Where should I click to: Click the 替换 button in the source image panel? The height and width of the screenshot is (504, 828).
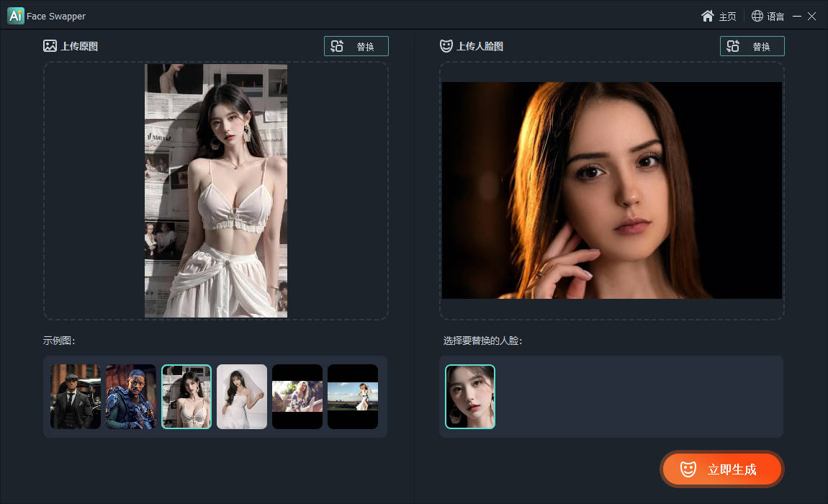coord(356,45)
